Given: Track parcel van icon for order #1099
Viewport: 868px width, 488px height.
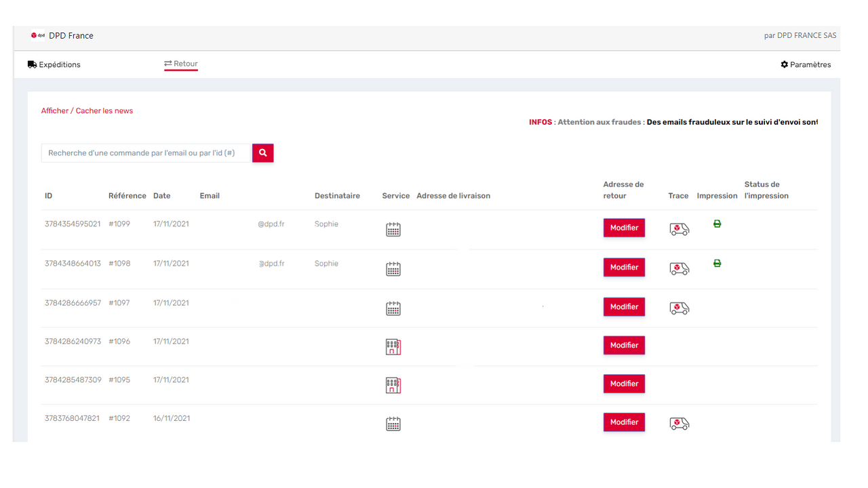Looking at the screenshot, I should pyautogui.click(x=679, y=230).
